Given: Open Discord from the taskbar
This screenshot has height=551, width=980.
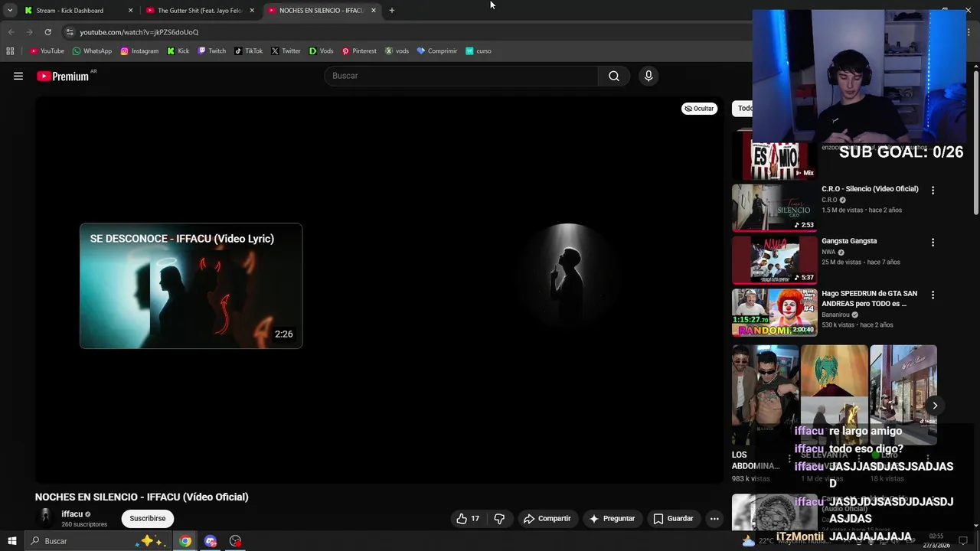Looking at the screenshot, I should coord(211,541).
